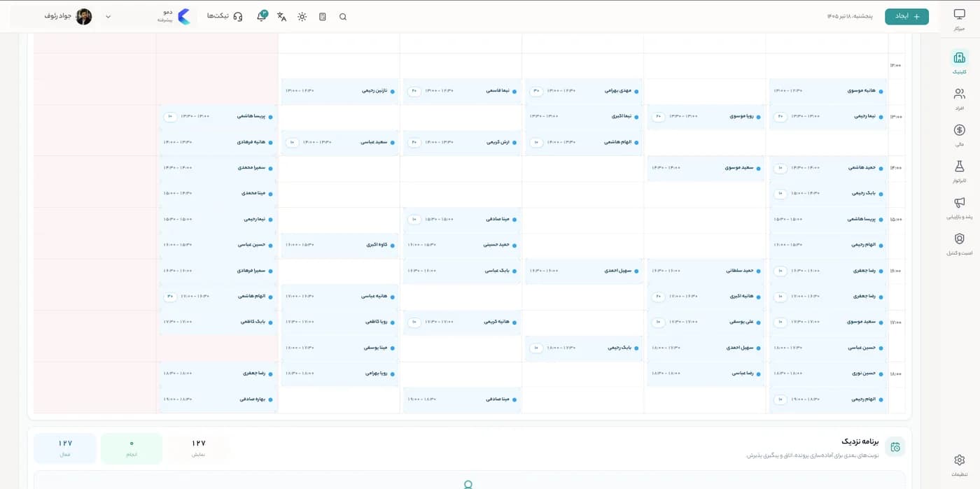Select the Active (فعال) 127 stat card
The image size is (980, 489).
coord(65,448)
